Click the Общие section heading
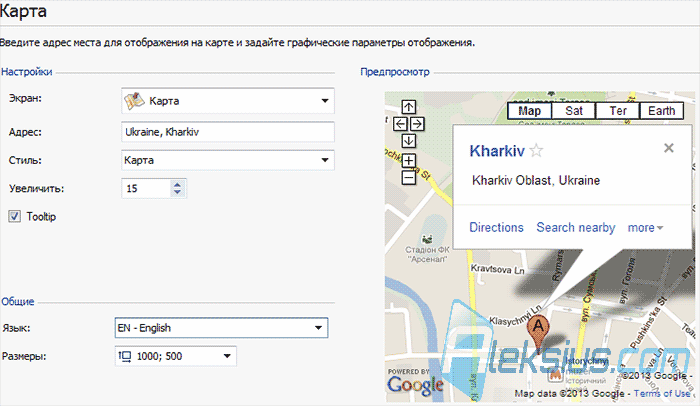The height and width of the screenshot is (406, 700). (17, 301)
